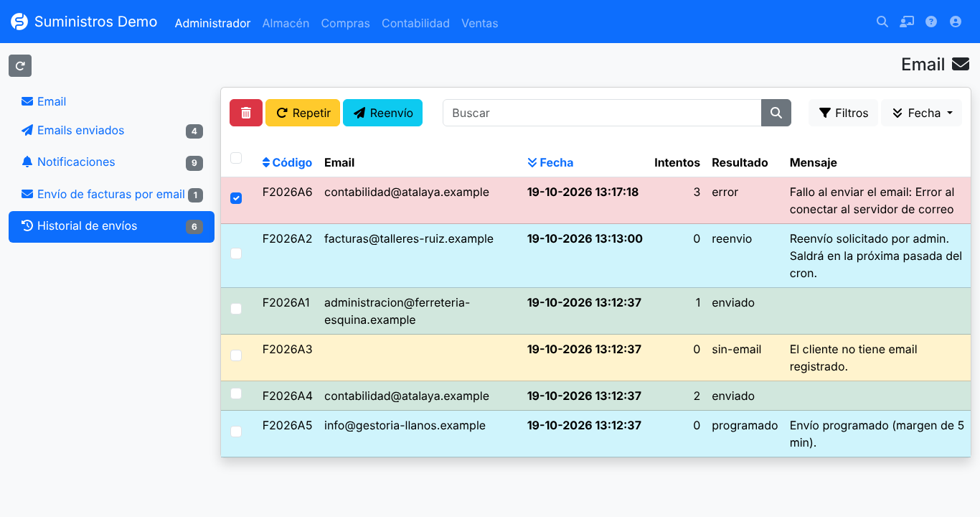Screen dimensions: 980x517
Task: Click the reload icon above the sidebar
Action: [x=20, y=65]
